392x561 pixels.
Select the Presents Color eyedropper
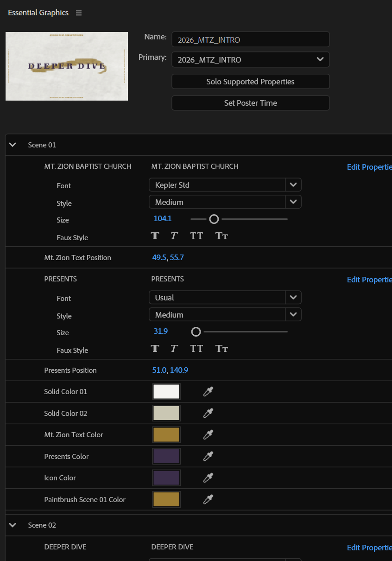(208, 456)
